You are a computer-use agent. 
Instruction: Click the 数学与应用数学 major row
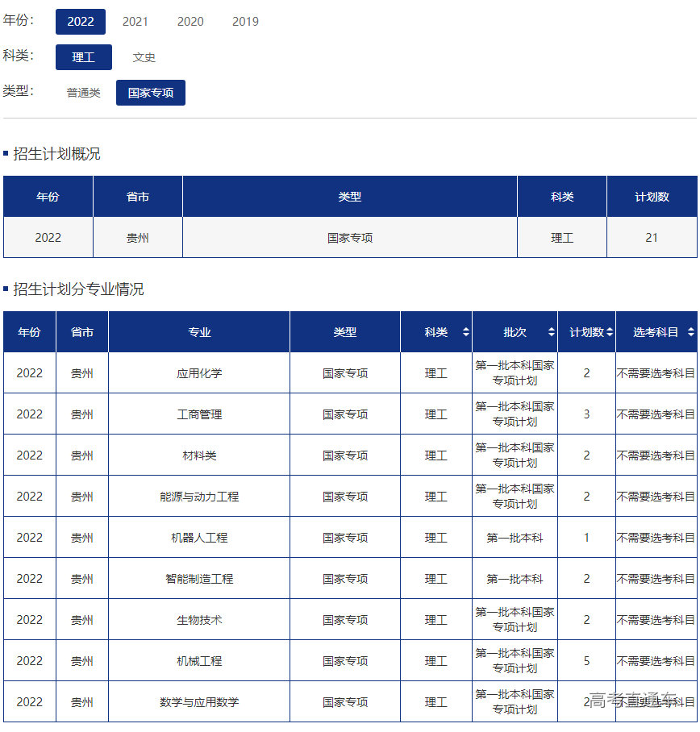(x=199, y=702)
